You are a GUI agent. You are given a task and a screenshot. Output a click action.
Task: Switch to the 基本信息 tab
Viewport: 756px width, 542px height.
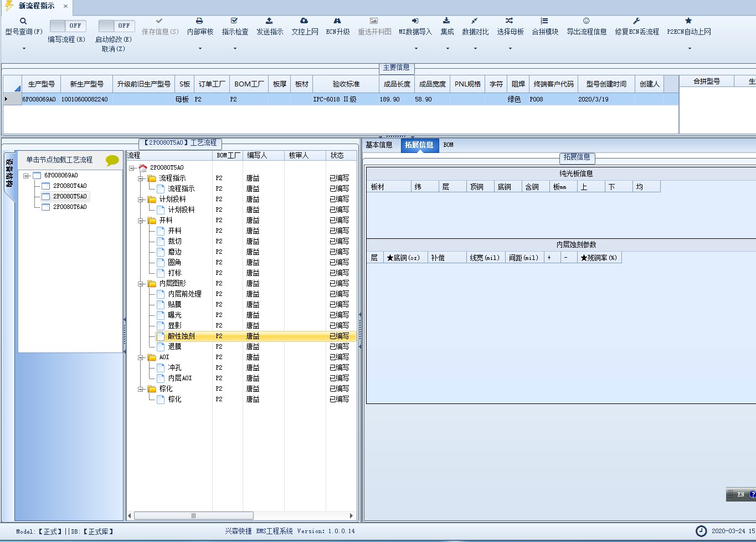(379, 145)
